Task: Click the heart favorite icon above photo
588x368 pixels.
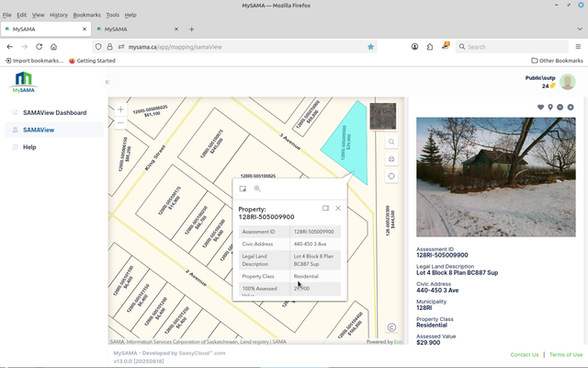Action: [541, 107]
